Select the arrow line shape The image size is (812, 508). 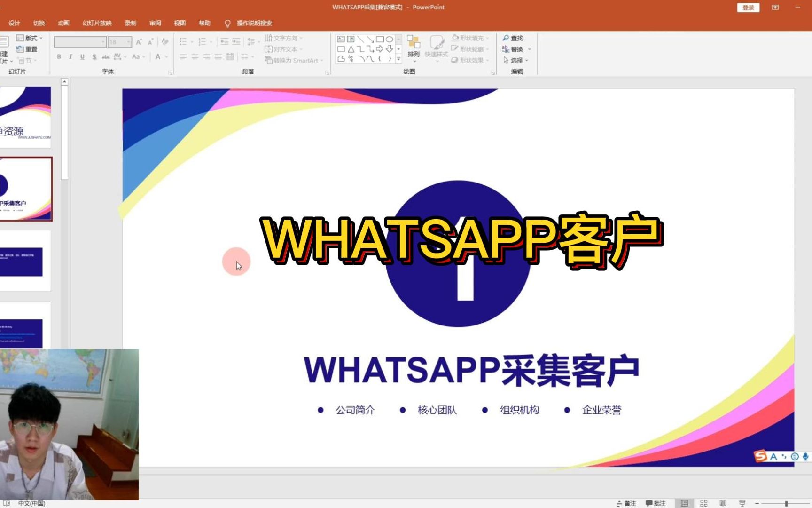point(370,39)
